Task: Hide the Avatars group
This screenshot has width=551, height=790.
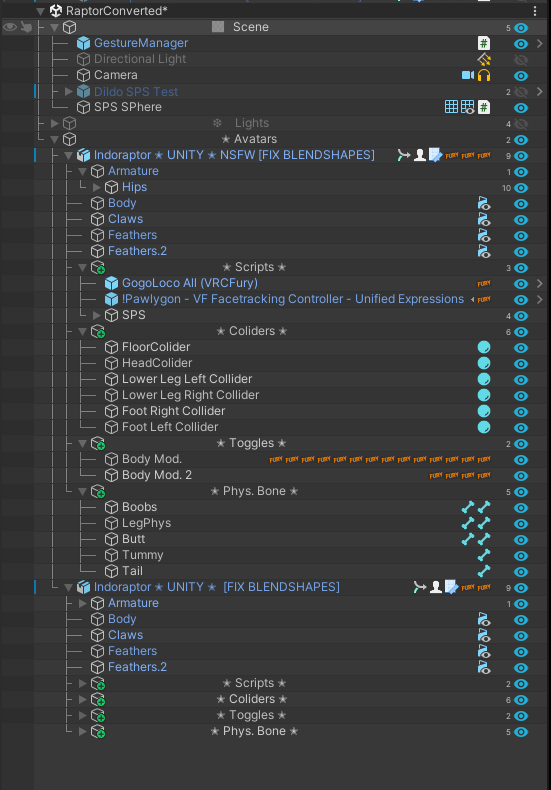Action: pos(521,140)
